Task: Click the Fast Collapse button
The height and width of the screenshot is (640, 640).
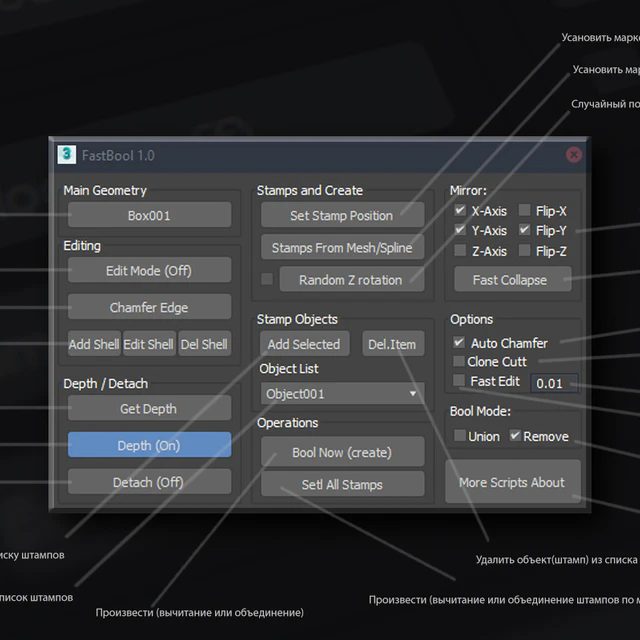Action: tap(510, 280)
